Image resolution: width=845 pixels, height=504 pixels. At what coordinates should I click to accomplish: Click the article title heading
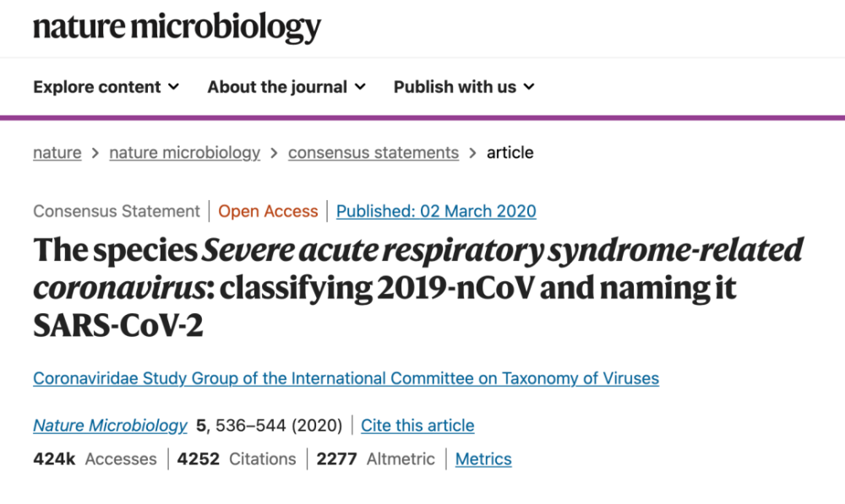pyautogui.click(x=418, y=287)
